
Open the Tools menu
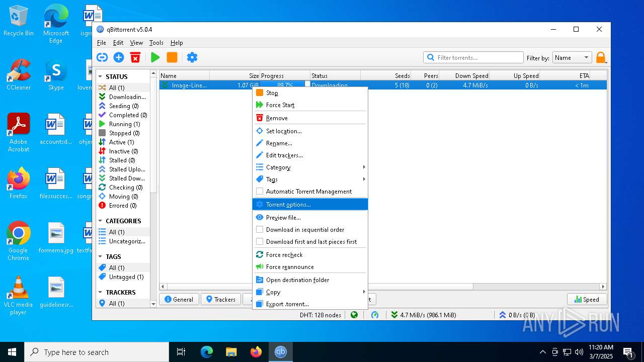156,43
